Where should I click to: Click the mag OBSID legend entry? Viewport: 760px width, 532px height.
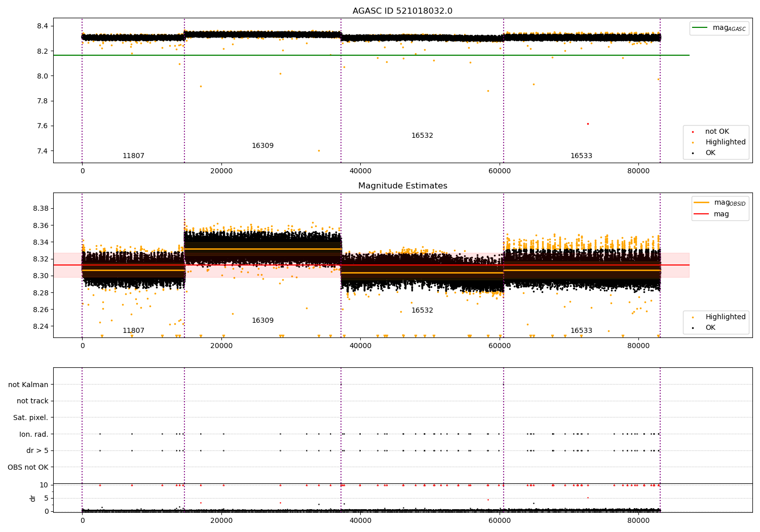tap(719, 203)
